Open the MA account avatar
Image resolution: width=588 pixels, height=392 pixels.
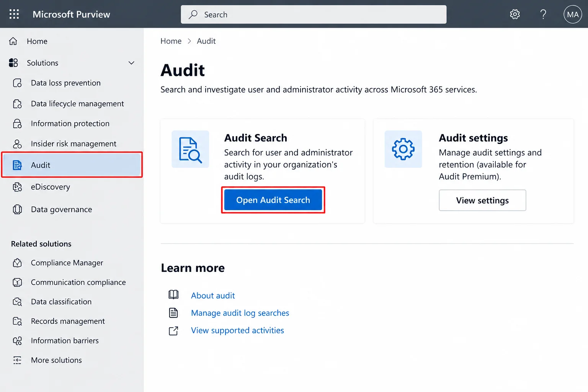pos(573,15)
